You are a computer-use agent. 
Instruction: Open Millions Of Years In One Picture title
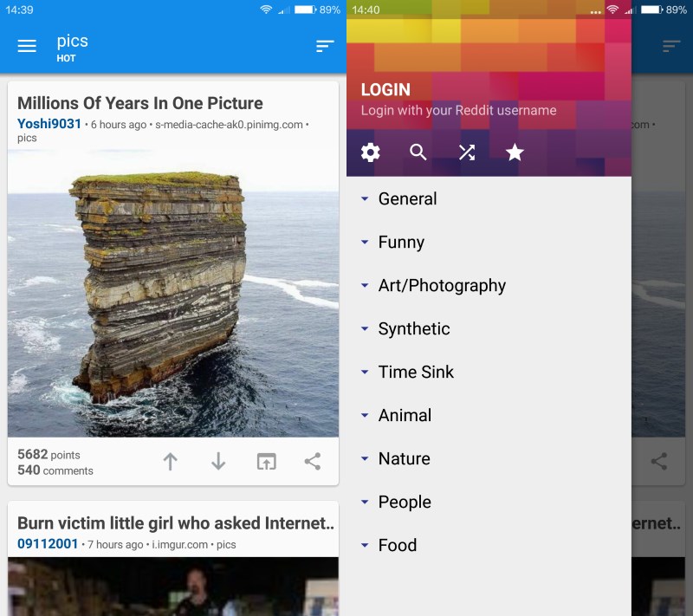[x=140, y=103]
